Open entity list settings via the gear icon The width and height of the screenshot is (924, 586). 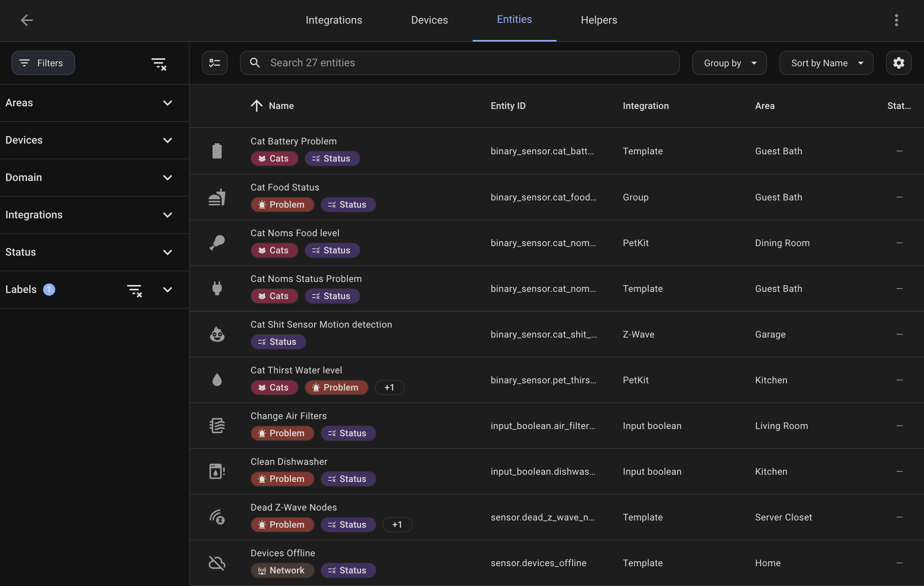(x=898, y=62)
